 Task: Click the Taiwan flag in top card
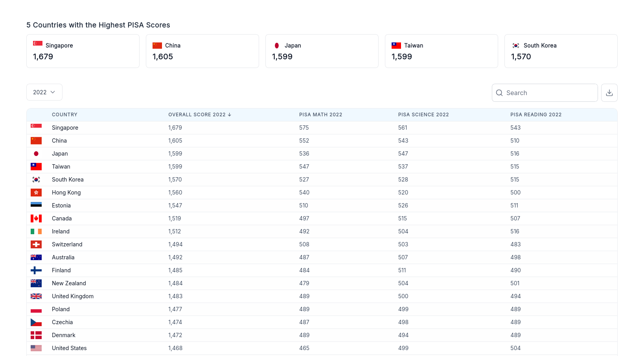point(396,46)
